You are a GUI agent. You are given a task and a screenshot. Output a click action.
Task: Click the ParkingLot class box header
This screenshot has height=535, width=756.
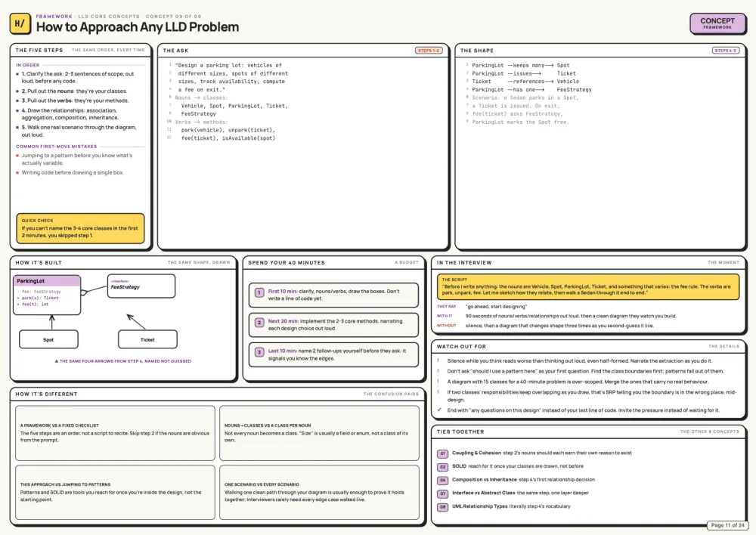(x=47, y=281)
